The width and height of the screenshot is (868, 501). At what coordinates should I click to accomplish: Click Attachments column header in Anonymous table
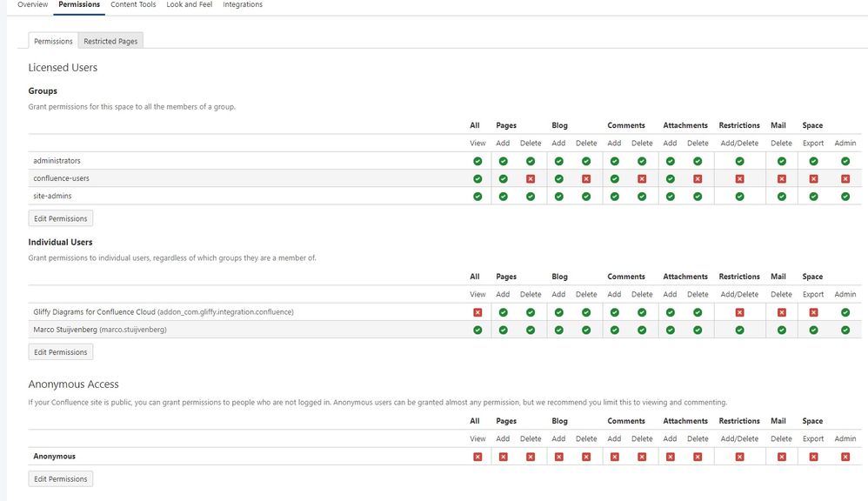(685, 421)
